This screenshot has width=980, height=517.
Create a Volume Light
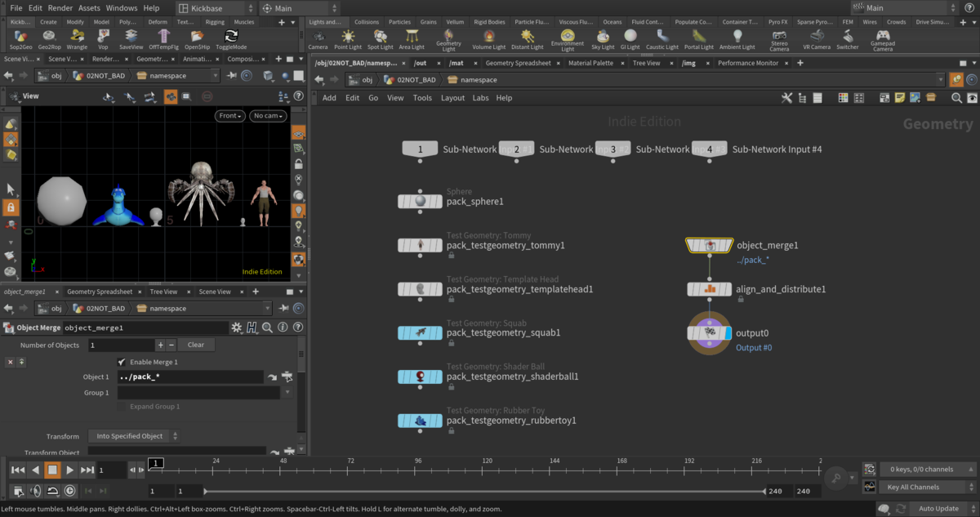pyautogui.click(x=488, y=39)
